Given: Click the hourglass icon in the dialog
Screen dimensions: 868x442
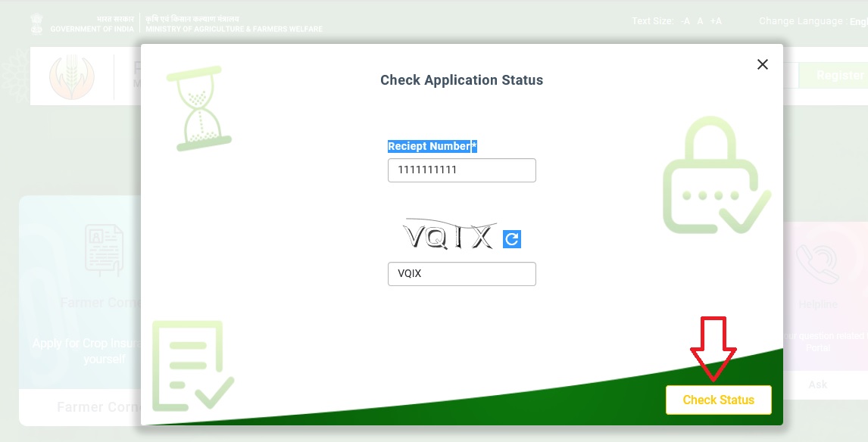Looking at the screenshot, I should click(198, 107).
